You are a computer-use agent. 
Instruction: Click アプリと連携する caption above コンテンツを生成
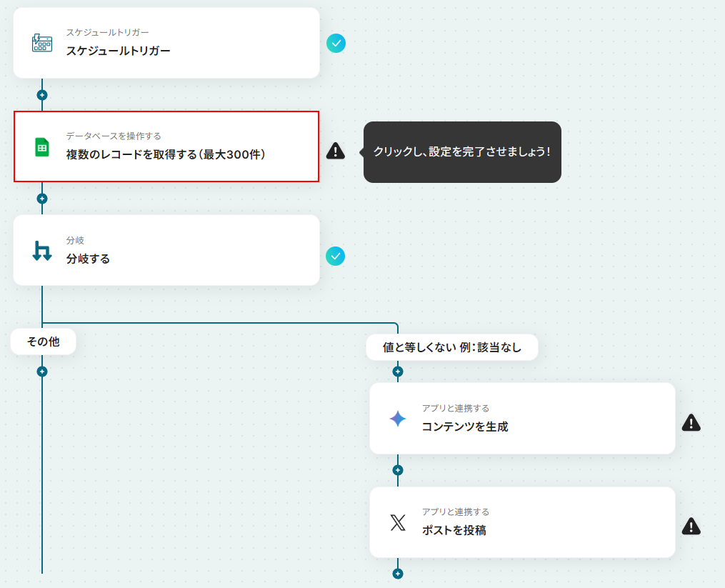(x=456, y=408)
